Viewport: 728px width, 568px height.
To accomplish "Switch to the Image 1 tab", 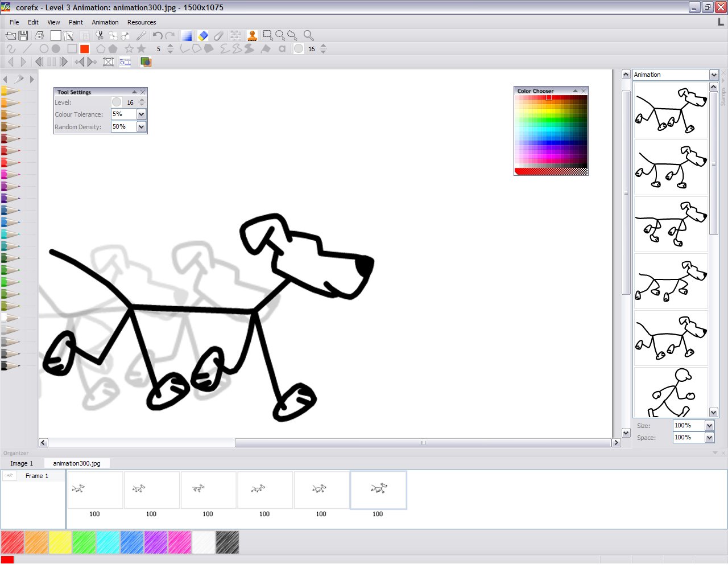I will pos(21,463).
